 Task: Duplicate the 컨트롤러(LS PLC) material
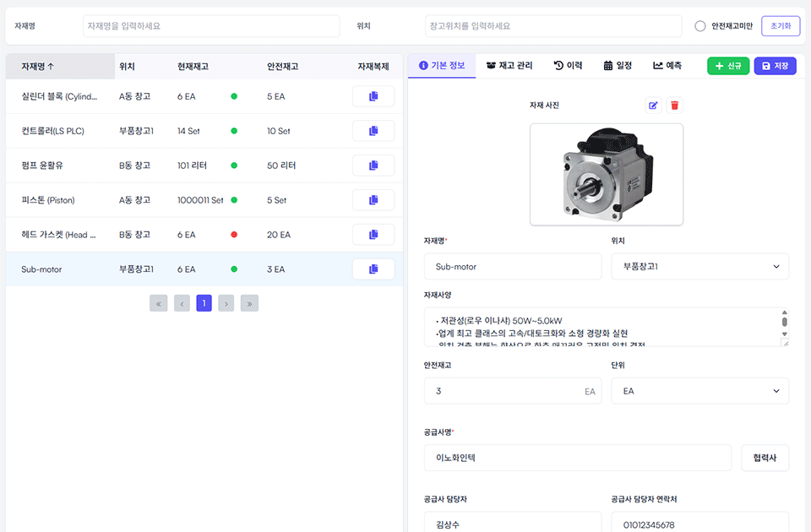coord(373,130)
